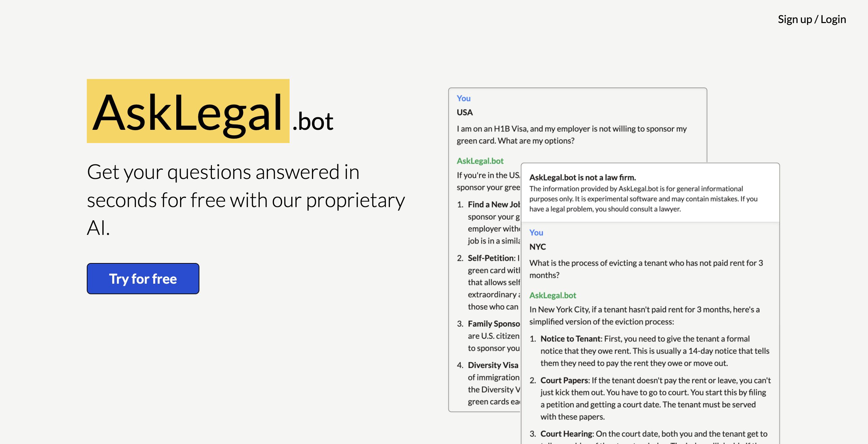Click the tagline "Get your questions answered in"
The image size is (868, 444).
223,172
